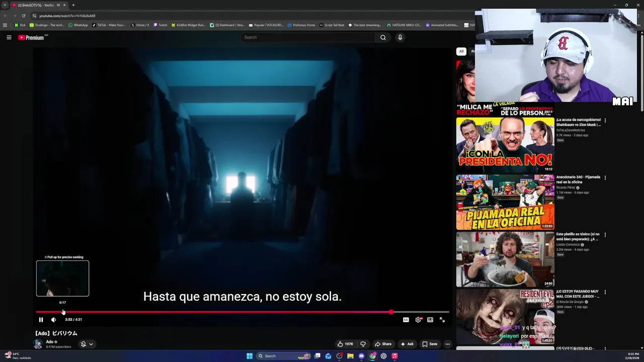The image size is (644, 362).
Task: Open the taskbar weather widget 24°C
Action: pos(17,356)
